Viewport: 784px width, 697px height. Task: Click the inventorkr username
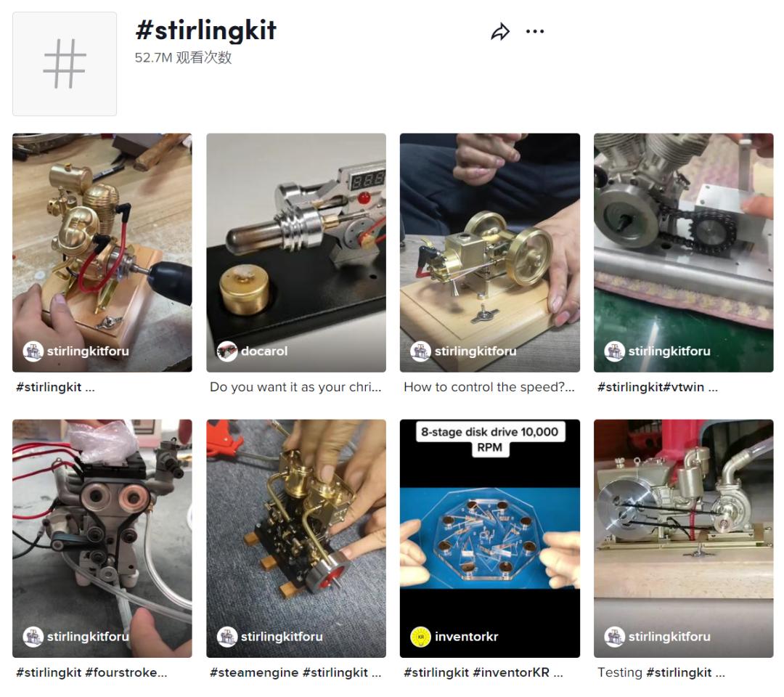click(467, 637)
